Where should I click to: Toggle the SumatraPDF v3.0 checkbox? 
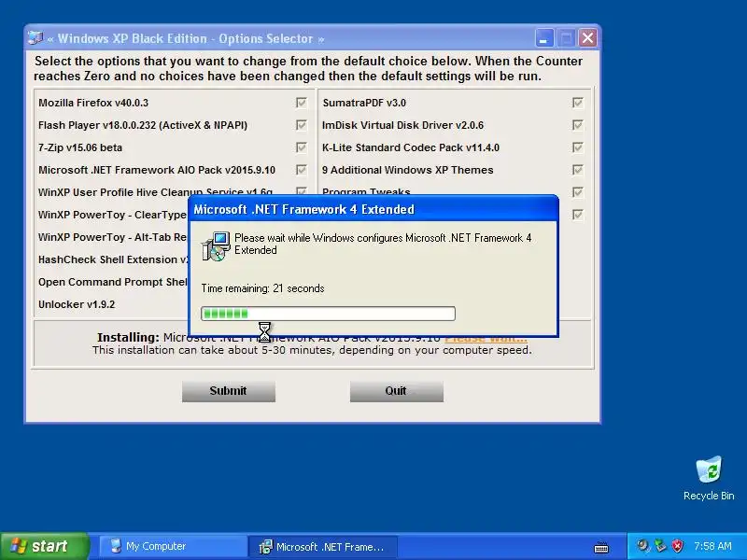coord(577,103)
